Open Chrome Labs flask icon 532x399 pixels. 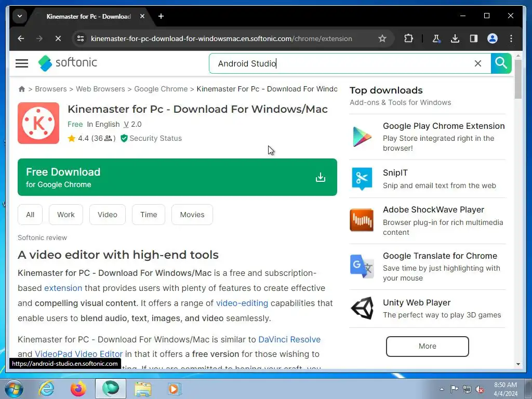(x=436, y=38)
